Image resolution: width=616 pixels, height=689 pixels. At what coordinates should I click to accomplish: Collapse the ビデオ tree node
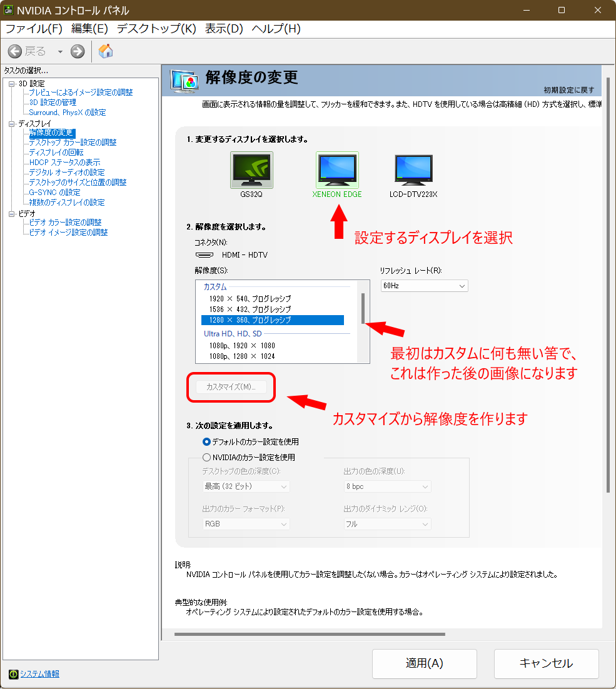[x=12, y=214]
